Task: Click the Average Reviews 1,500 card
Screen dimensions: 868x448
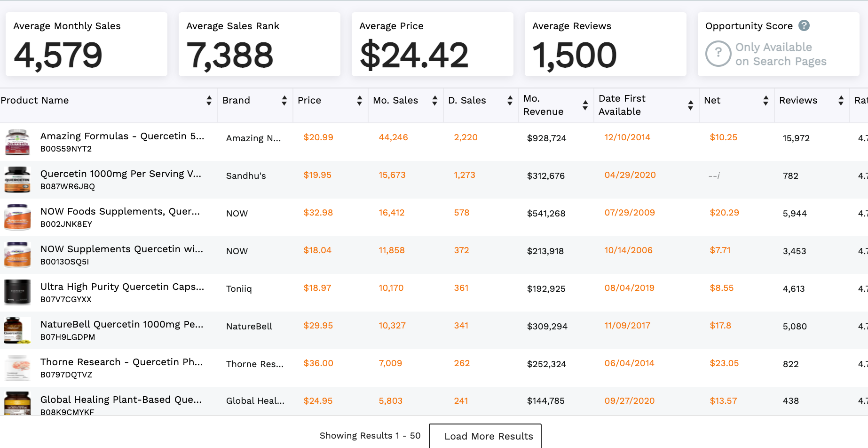Action: click(x=606, y=44)
